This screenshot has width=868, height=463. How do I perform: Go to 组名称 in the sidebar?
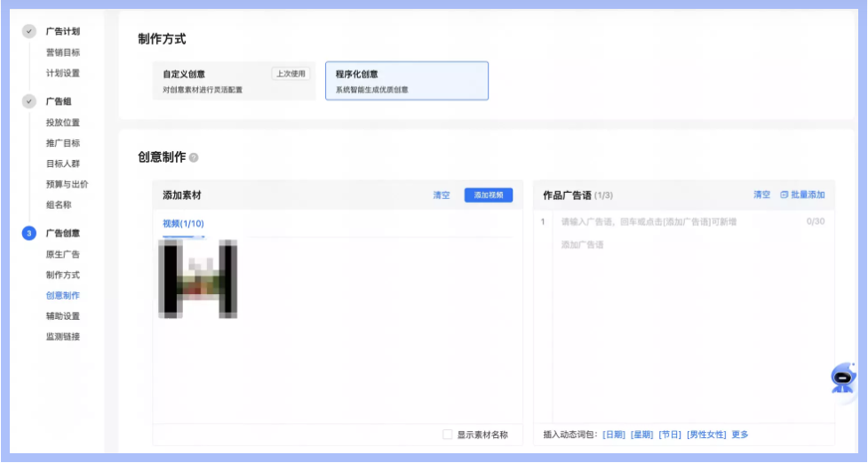(x=59, y=205)
